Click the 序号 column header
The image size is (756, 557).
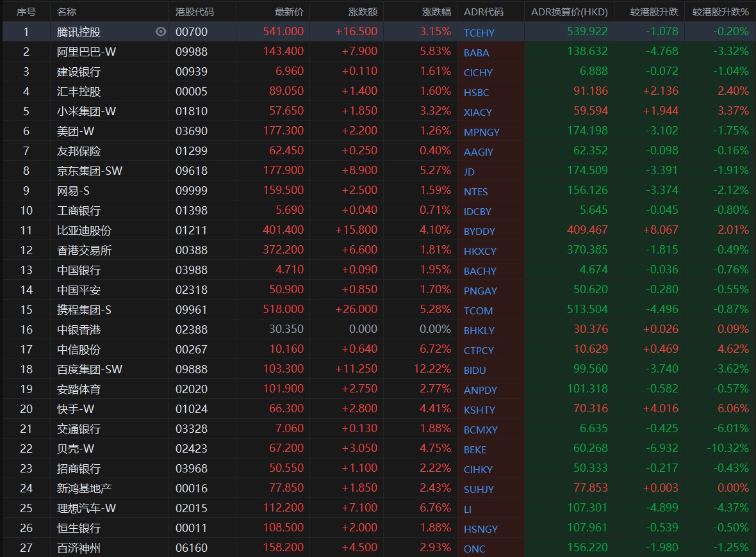tap(26, 12)
